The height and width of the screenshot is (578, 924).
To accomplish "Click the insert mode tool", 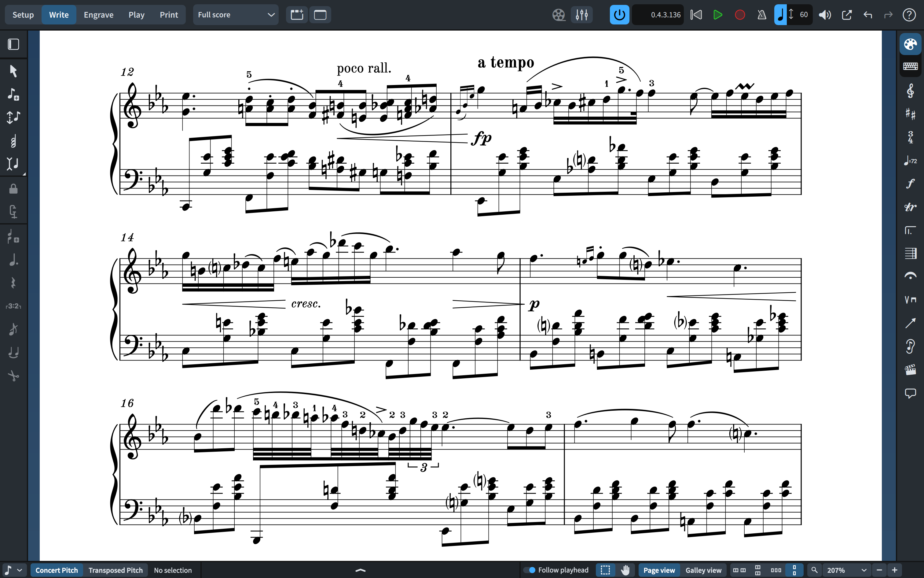I will pos(13,164).
